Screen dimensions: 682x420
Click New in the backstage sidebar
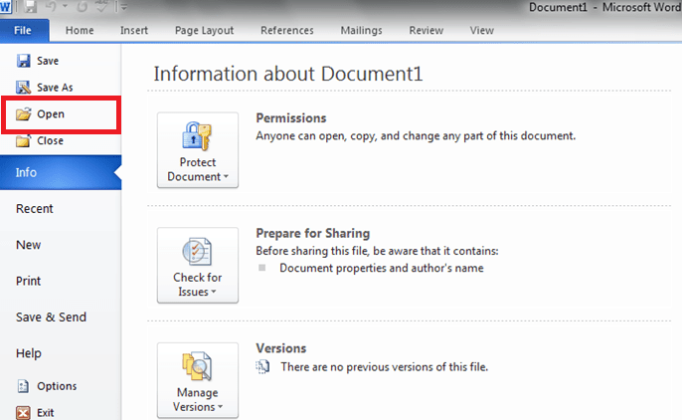coord(28,245)
